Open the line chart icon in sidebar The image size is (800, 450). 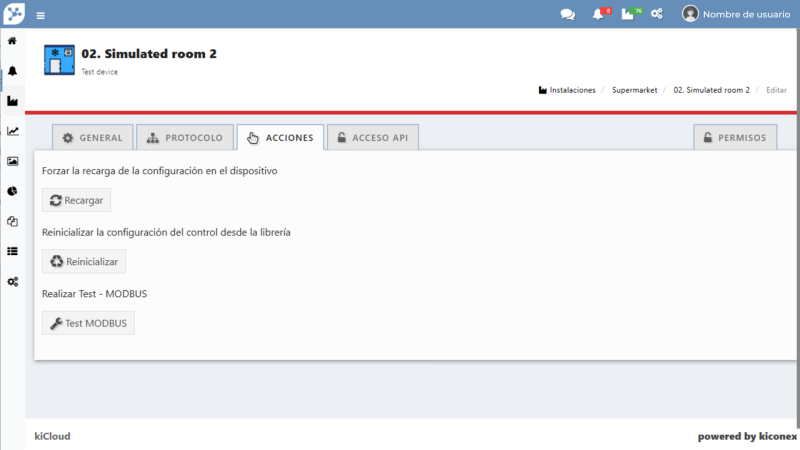point(12,131)
